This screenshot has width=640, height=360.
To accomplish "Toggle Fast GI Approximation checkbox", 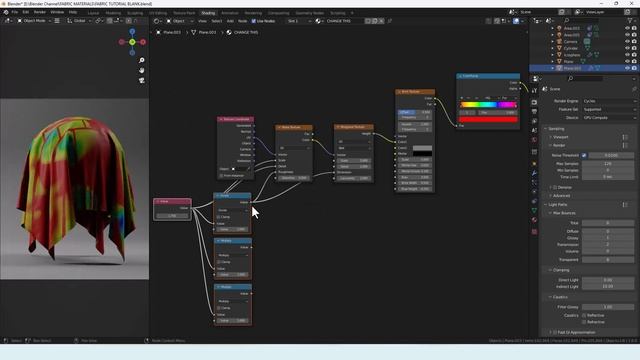I will click(x=555, y=333).
